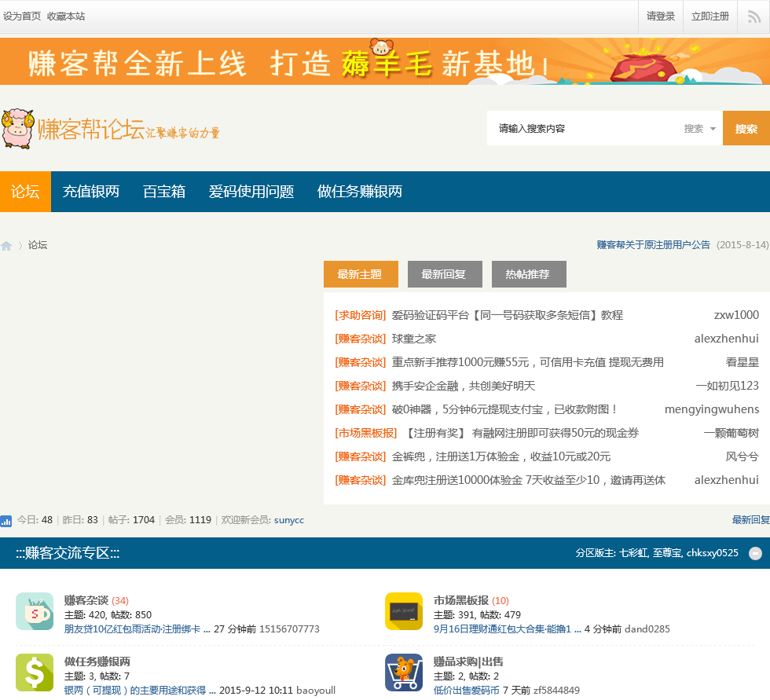Open new member sunycc profile

pyautogui.click(x=289, y=520)
